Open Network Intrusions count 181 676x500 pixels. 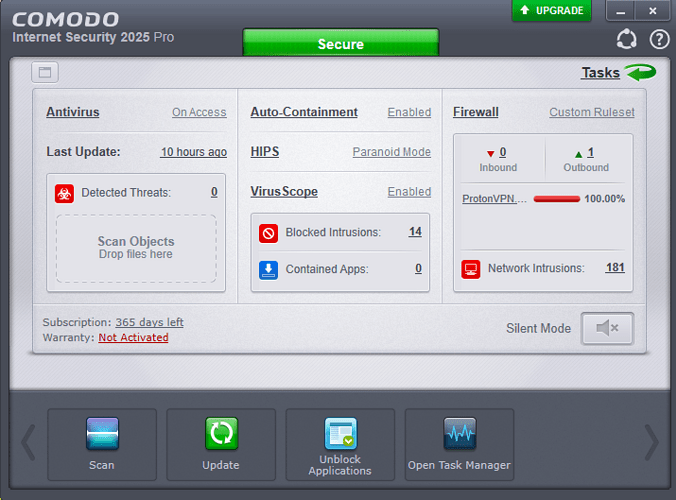(615, 268)
